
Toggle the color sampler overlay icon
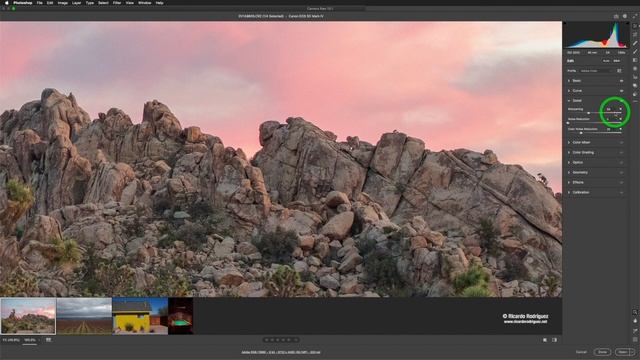point(635,331)
